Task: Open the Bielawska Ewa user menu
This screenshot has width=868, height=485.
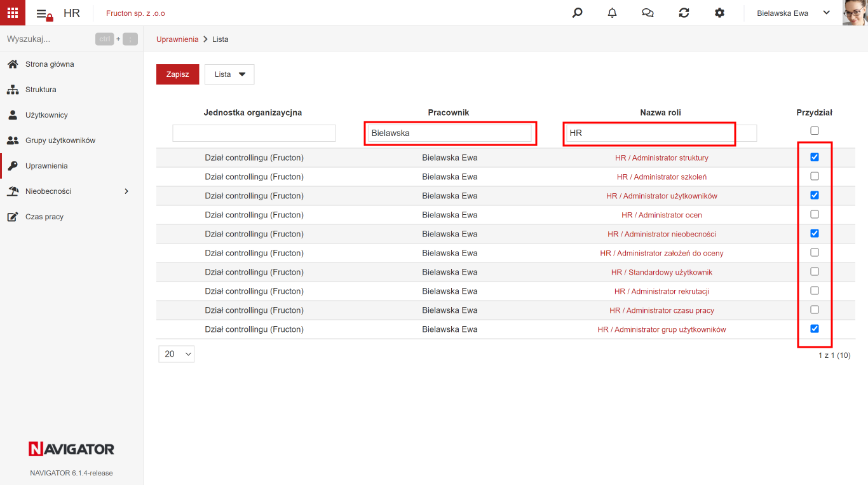Action: tap(794, 13)
